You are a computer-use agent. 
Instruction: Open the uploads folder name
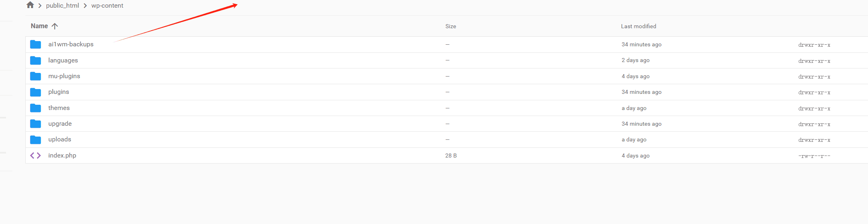[x=60, y=139]
